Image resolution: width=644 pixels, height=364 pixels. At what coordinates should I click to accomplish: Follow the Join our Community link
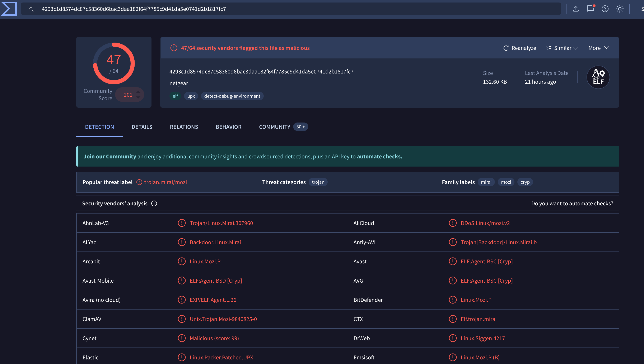[110, 157]
